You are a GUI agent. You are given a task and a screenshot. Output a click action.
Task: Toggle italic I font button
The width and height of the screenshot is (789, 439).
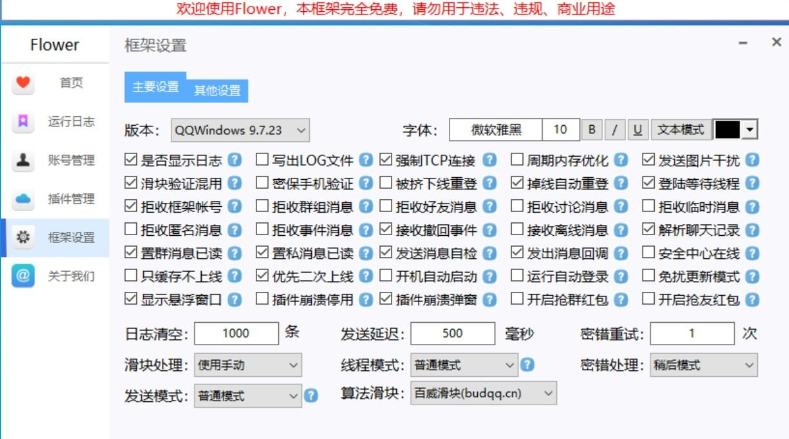tap(615, 130)
